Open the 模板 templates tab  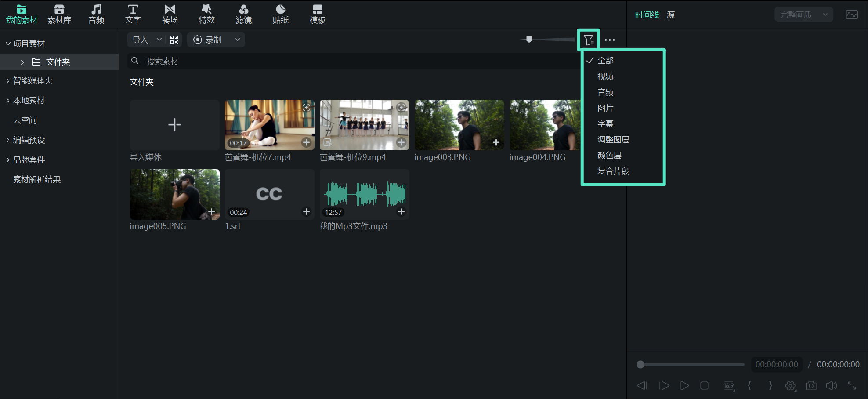tap(317, 14)
